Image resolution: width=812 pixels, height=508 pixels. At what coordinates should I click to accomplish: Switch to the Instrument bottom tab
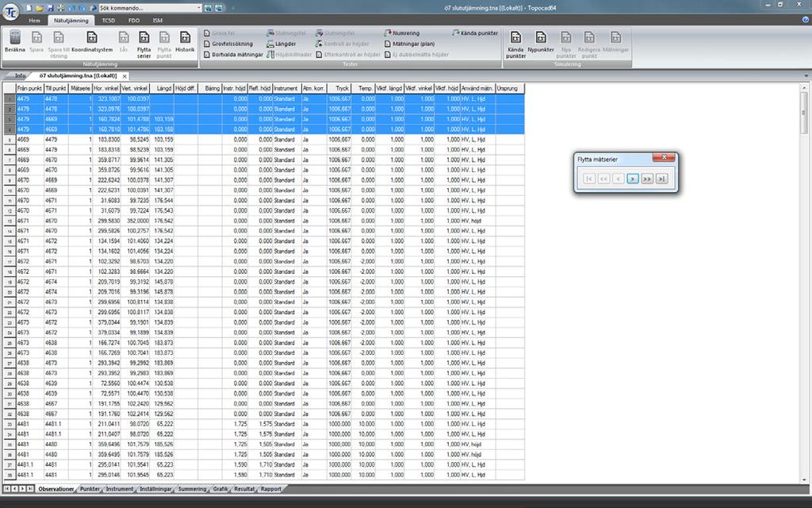click(120, 489)
